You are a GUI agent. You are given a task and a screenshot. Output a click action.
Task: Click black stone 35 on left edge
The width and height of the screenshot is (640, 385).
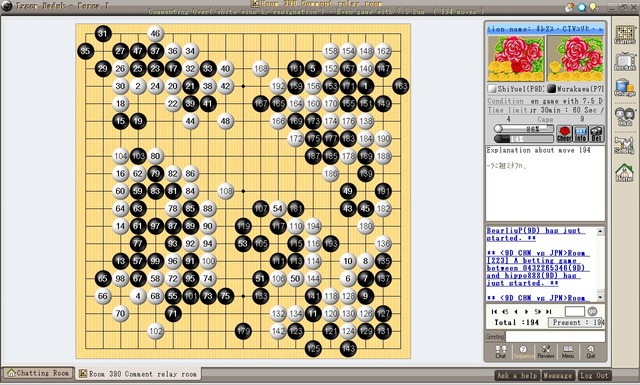pyautogui.click(x=85, y=51)
